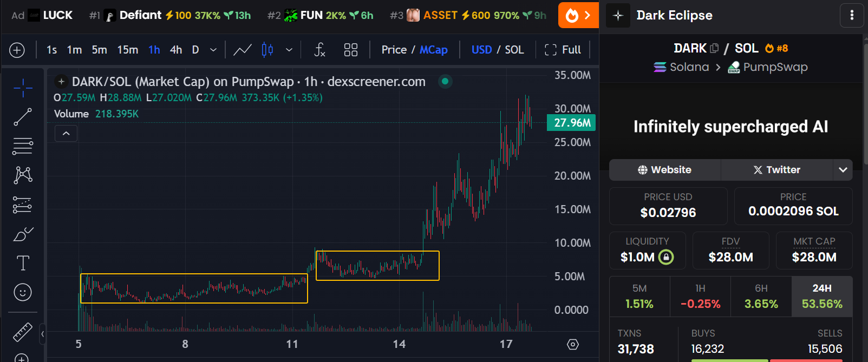Select the Text annotation tool
The image size is (868, 362).
click(x=23, y=264)
